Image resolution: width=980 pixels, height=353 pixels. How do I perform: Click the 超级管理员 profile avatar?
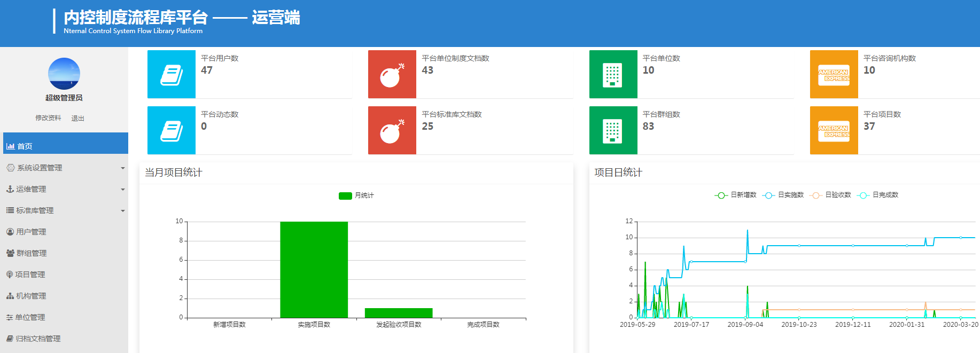(64, 74)
